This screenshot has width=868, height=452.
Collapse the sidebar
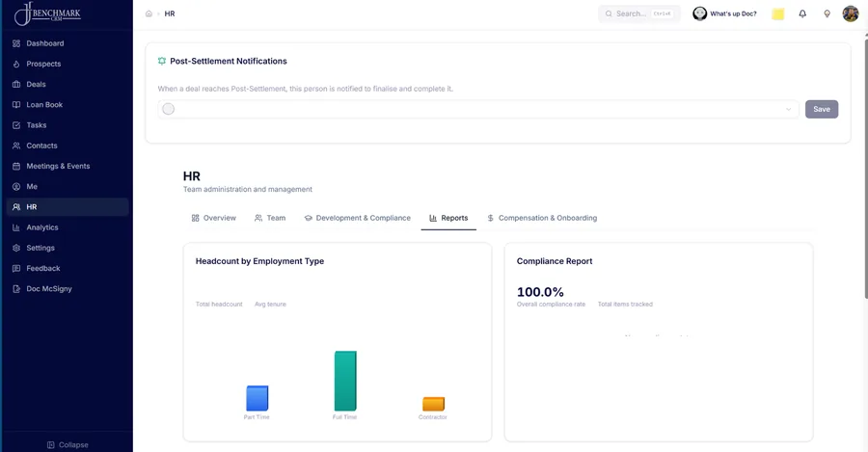pos(68,445)
